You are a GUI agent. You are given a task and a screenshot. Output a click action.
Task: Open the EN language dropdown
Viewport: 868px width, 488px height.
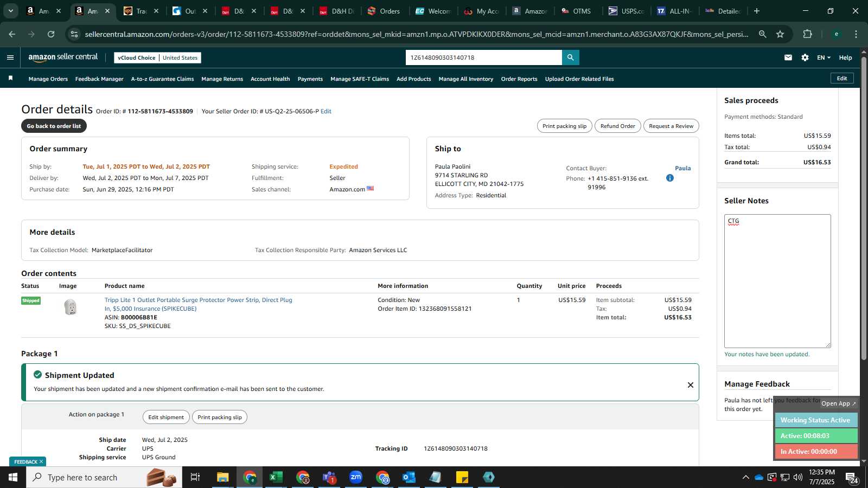824,57
